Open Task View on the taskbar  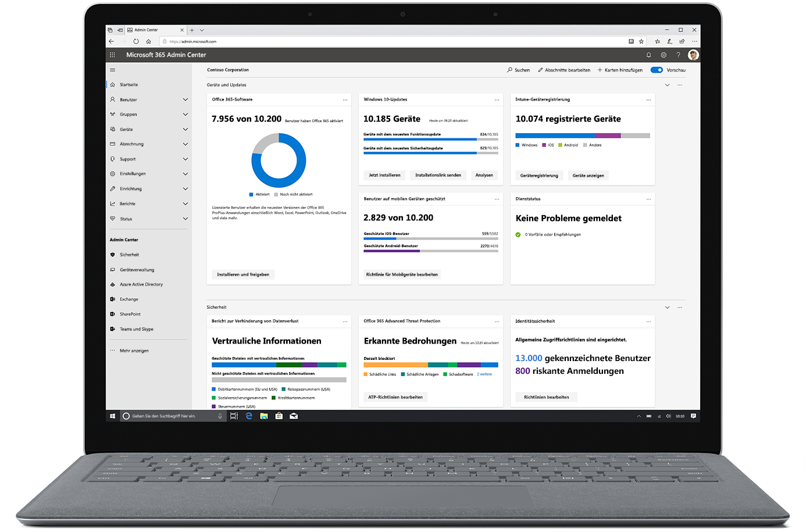[x=234, y=416]
